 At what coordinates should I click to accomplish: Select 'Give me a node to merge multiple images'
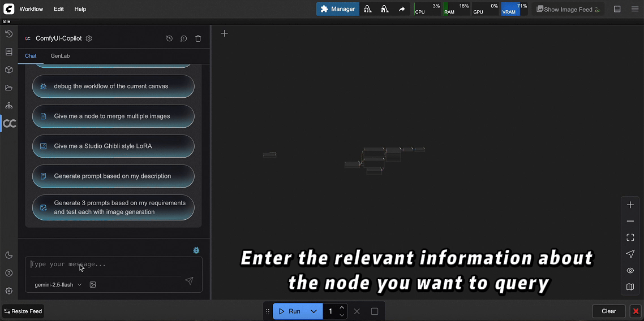coord(113,116)
